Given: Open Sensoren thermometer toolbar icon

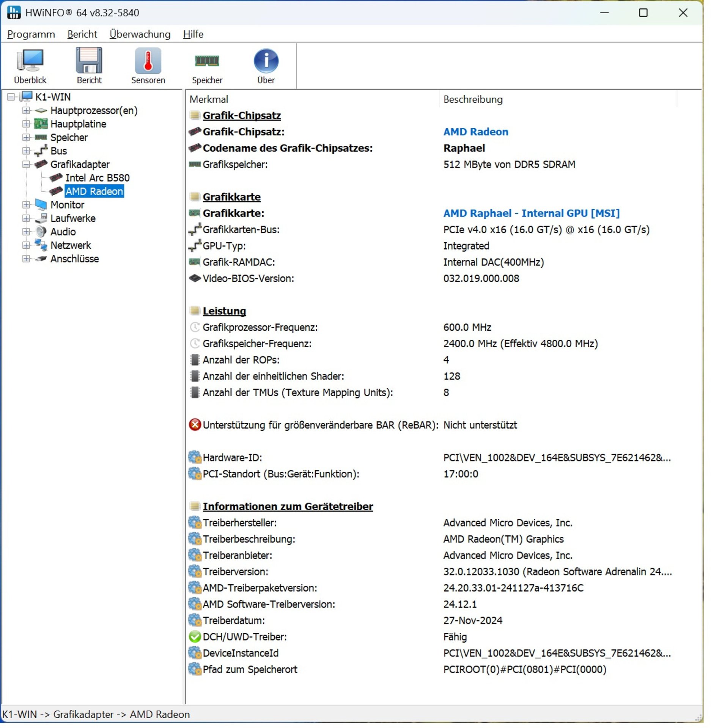Looking at the screenshot, I should coord(148,61).
